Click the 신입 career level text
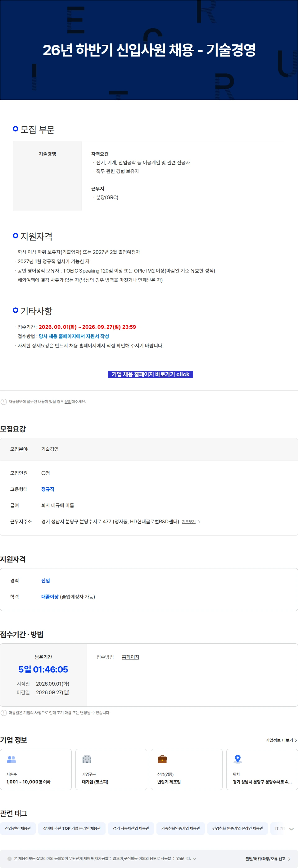The width and height of the screenshot is (298, 868). (45, 581)
